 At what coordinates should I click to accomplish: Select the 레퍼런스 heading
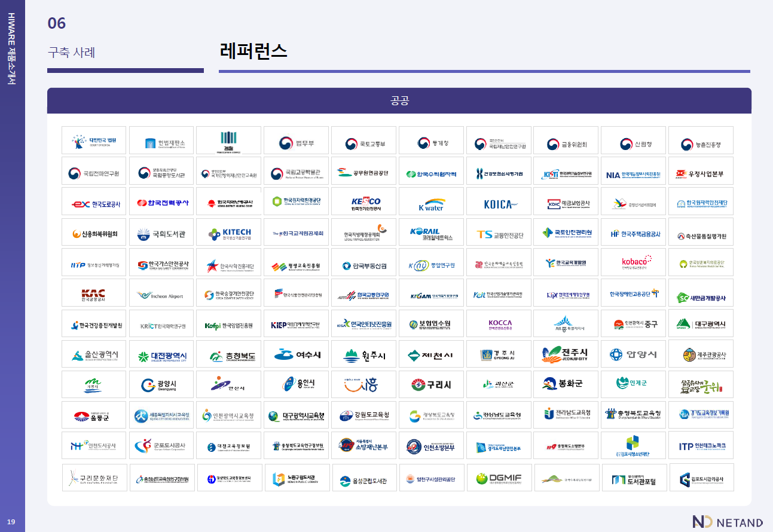pos(254,51)
